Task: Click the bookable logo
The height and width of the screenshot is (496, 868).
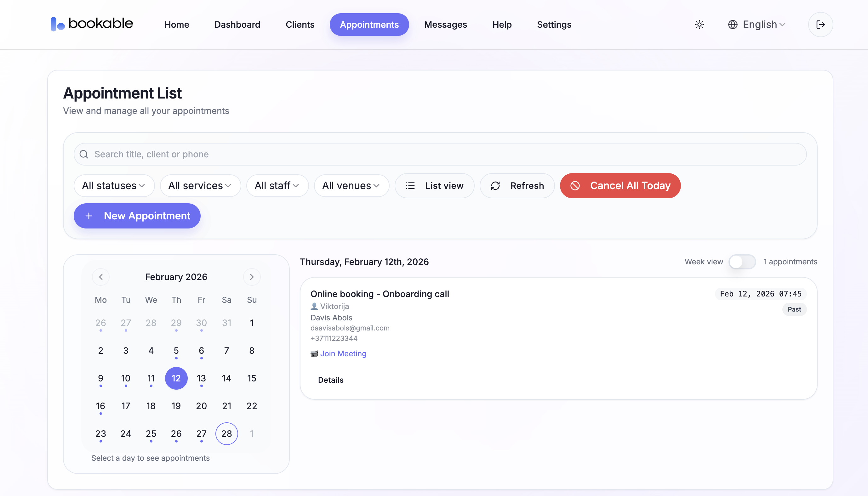Action: (92, 24)
